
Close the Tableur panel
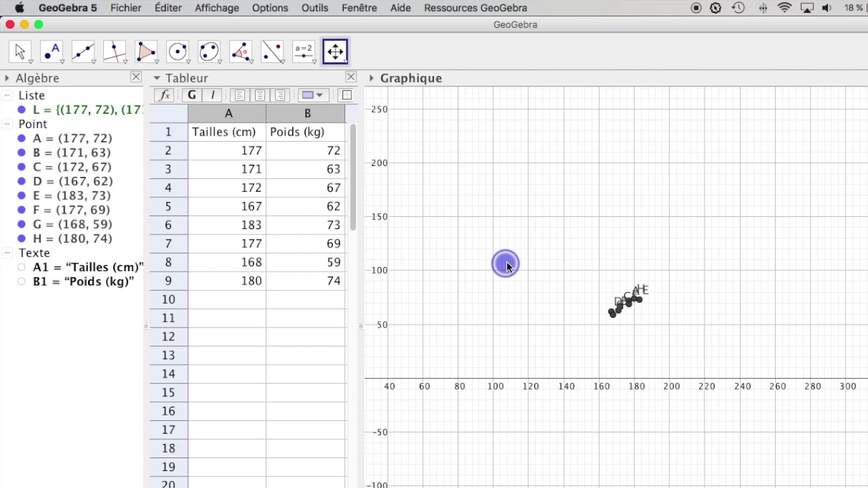[351, 78]
